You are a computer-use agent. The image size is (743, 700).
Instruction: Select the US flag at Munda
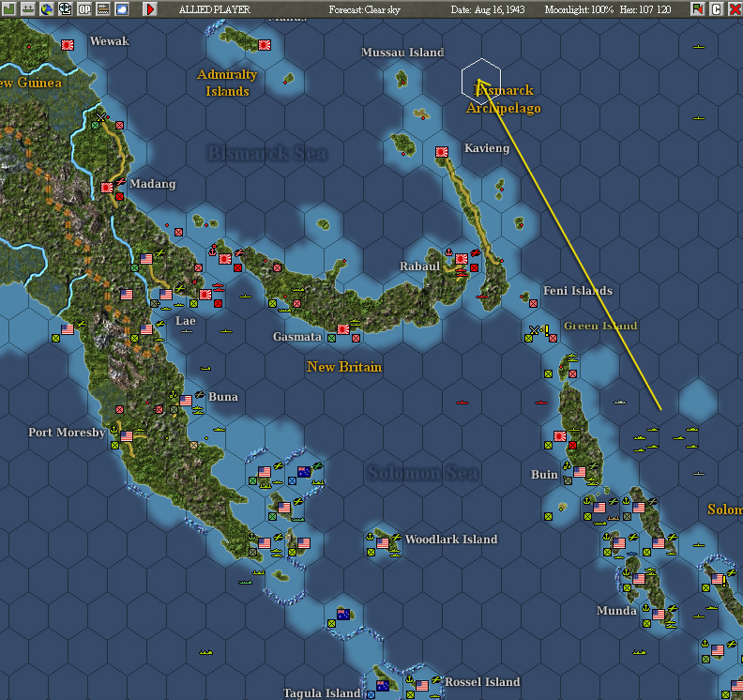coord(659,615)
